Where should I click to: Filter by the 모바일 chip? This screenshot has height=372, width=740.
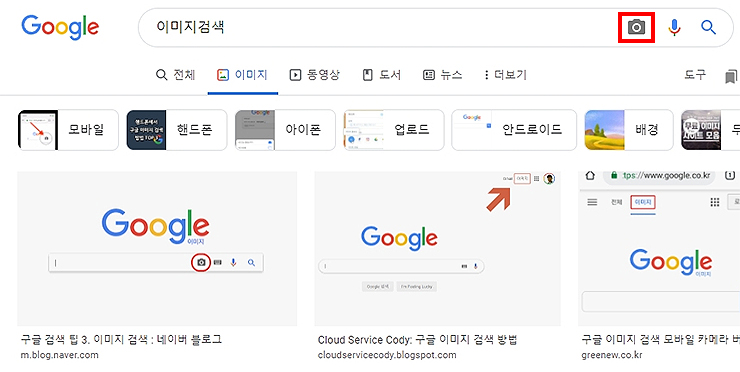coord(68,130)
